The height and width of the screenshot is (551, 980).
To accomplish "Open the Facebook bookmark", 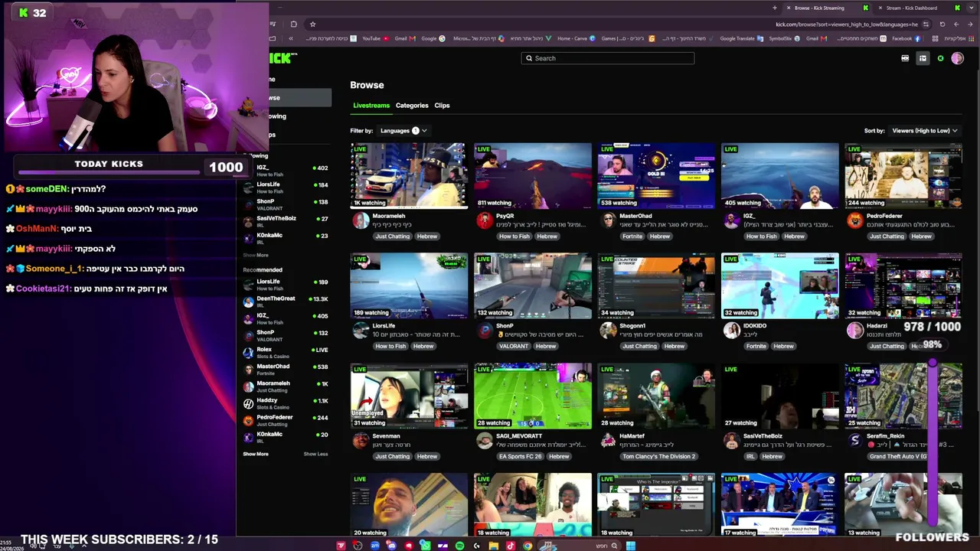I will [x=906, y=38].
